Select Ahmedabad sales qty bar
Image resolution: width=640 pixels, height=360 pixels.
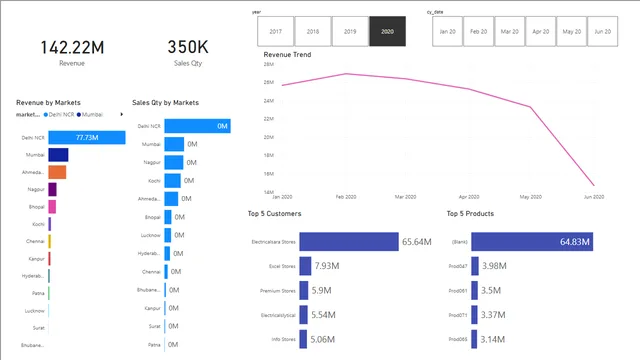(x=171, y=199)
